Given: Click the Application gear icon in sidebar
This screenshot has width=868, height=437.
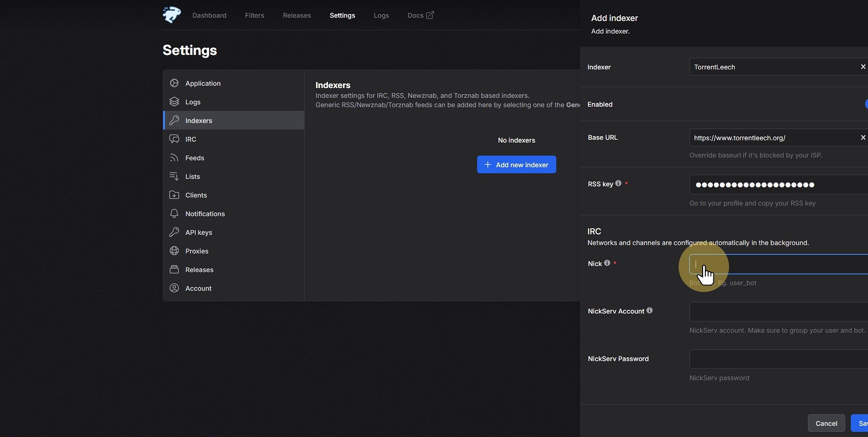Looking at the screenshot, I should 174,83.
